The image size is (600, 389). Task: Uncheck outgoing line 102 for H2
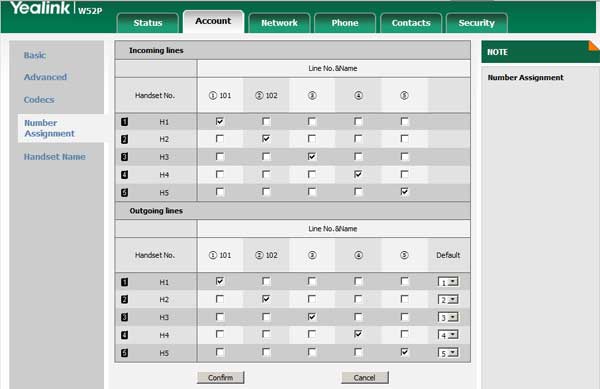coord(266,299)
